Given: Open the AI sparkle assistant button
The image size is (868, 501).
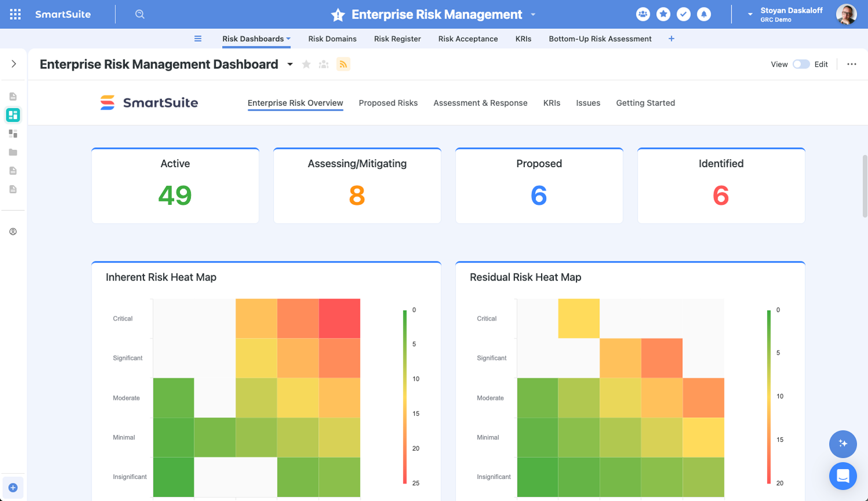Looking at the screenshot, I should tap(843, 444).
